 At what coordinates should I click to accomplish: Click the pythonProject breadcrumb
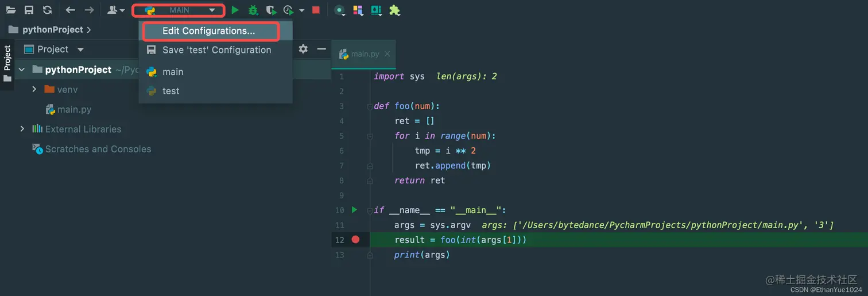point(53,29)
